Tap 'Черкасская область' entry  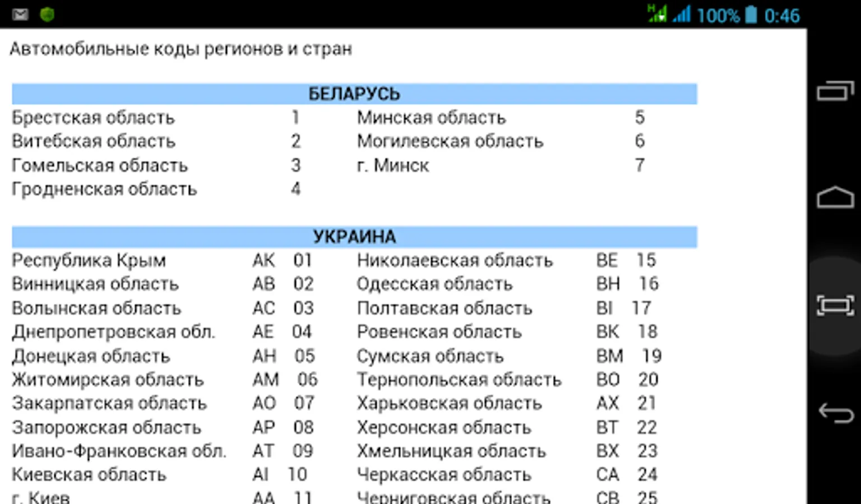point(444,475)
